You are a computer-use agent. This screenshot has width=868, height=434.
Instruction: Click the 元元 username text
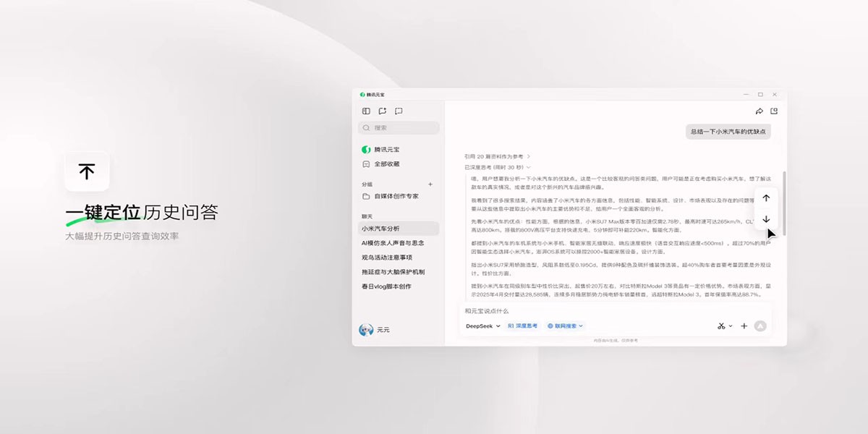tap(383, 330)
